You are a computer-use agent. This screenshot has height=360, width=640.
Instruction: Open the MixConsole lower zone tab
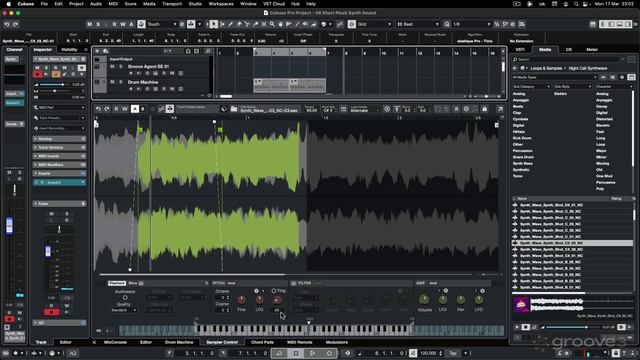pyautogui.click(x=116, y=342)
